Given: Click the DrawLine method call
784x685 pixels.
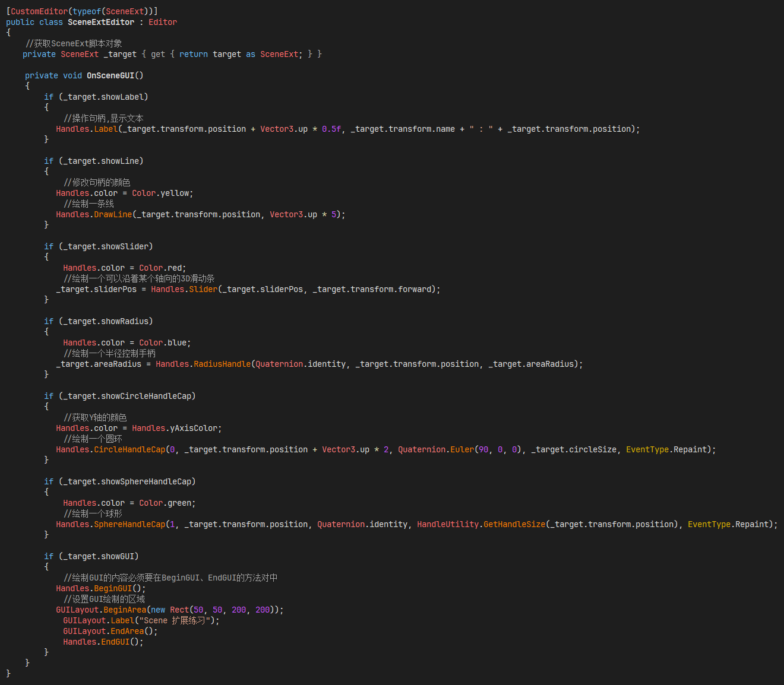Looking at the screenshot, I should pyautogui.click(x=113, y=214).
